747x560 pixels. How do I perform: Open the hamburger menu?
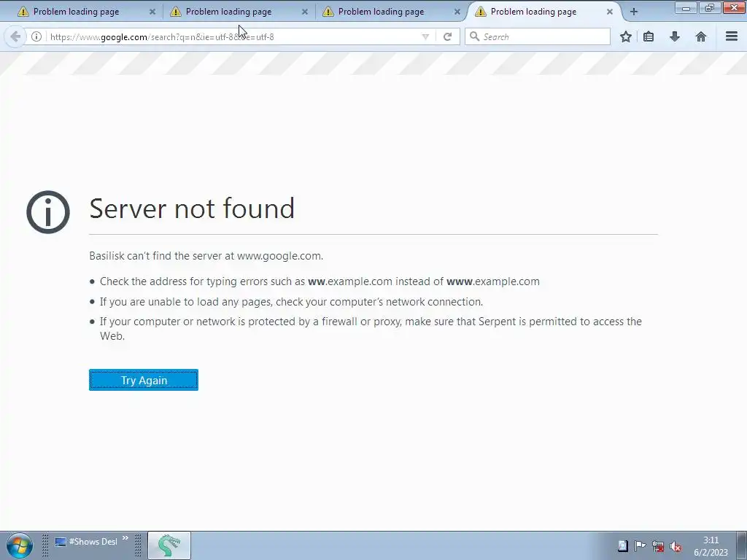[x=732, y=36]
